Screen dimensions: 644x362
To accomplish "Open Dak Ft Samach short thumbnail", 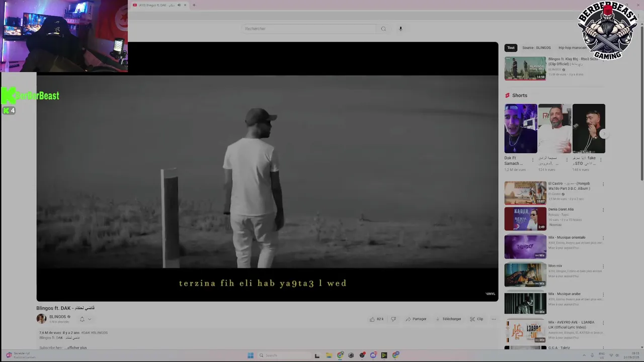I will pos(521,128).
